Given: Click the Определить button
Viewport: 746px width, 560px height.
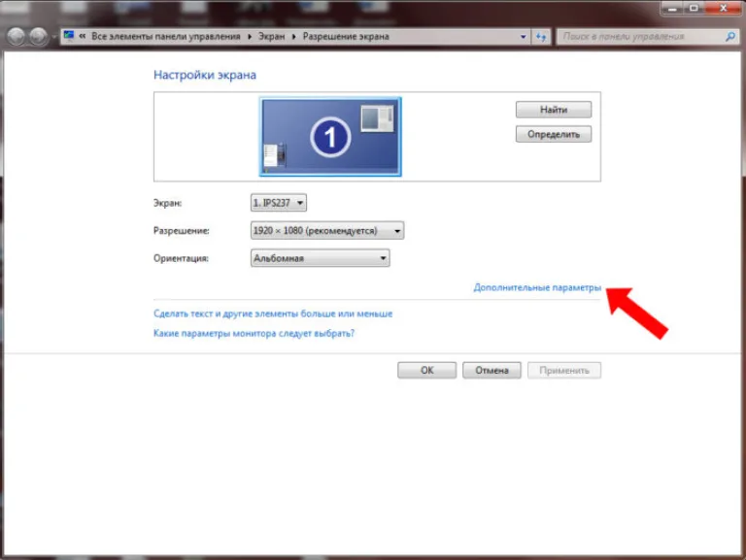Looking at the screenshot, I should (554, 135).
